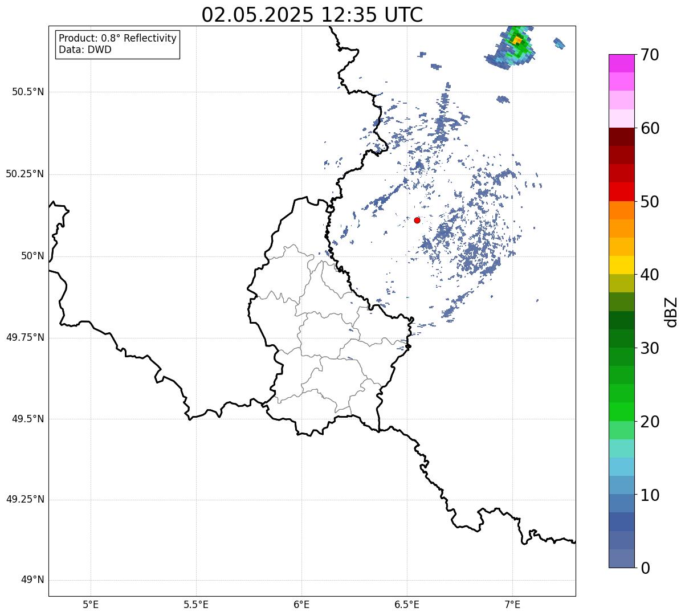The height and width of the screenshot is (616, 685).
Task: Click the "60" colorbar tick label
Action: click(x=650, y=128)
